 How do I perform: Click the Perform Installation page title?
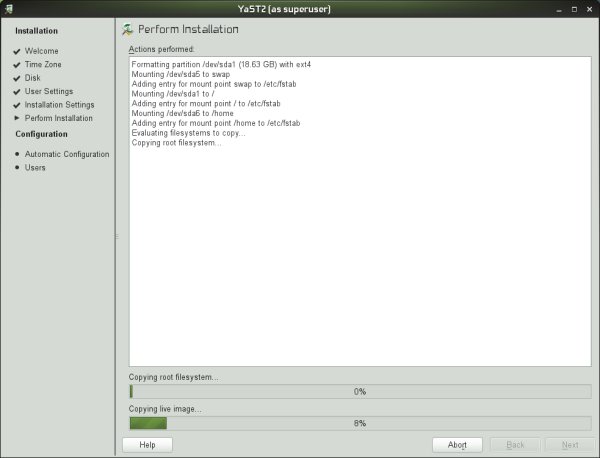point(188,29)
